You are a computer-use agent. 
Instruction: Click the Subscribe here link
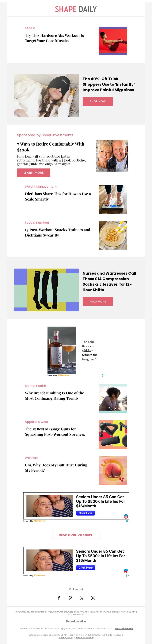click(x=124, y=628)
